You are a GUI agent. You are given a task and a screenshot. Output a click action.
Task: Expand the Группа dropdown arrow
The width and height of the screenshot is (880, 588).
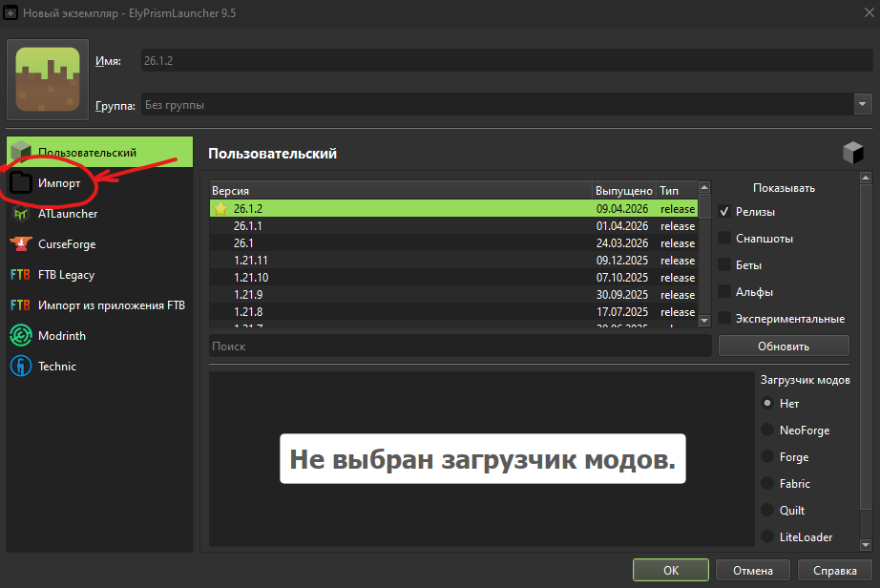(863, 104)
